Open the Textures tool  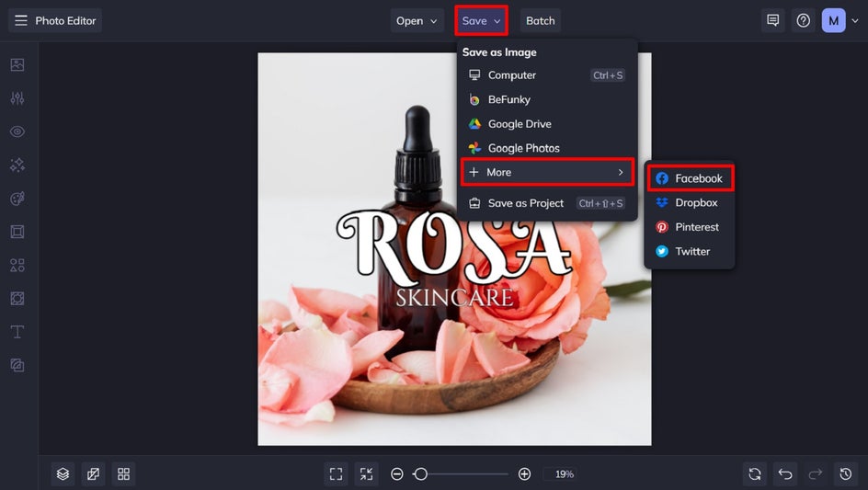[17, 365]
